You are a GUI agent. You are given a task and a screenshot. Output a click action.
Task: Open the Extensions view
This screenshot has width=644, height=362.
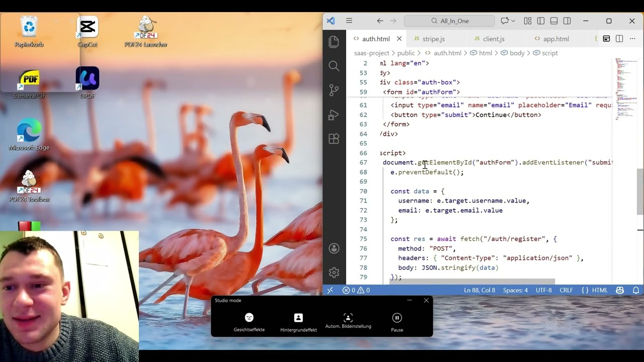pyautogui.click(x=334, y=139)
